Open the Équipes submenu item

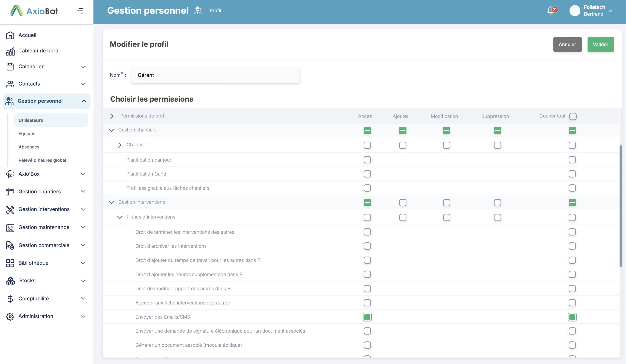(27, 134)
